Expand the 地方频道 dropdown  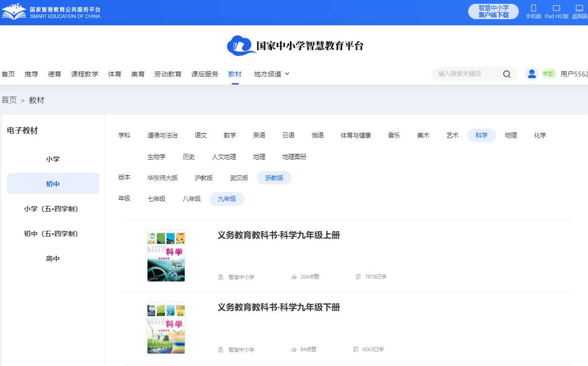click(272, 74)
